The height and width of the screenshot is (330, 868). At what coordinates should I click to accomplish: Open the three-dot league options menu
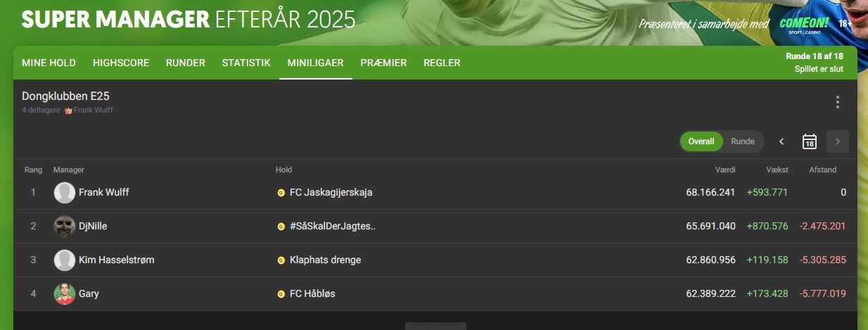(837, 103)
